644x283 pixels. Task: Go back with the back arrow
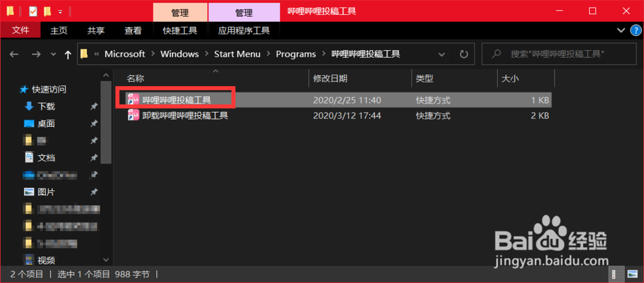coord(14,54)
